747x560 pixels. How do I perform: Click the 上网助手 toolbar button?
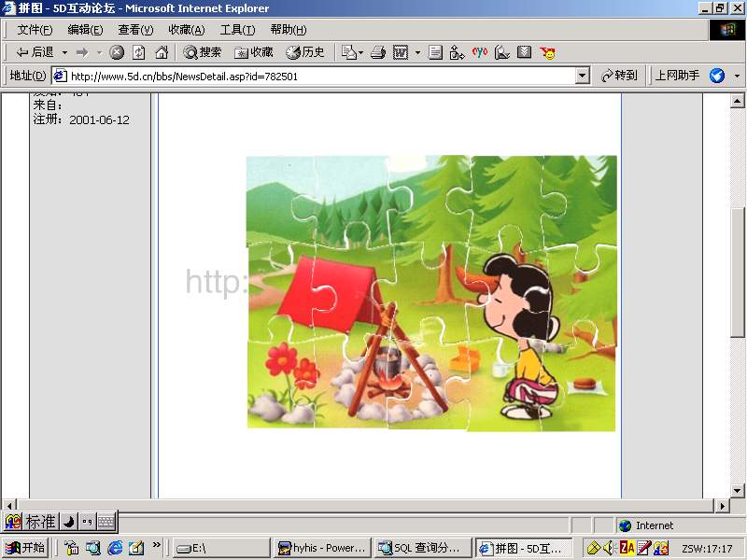678,76
